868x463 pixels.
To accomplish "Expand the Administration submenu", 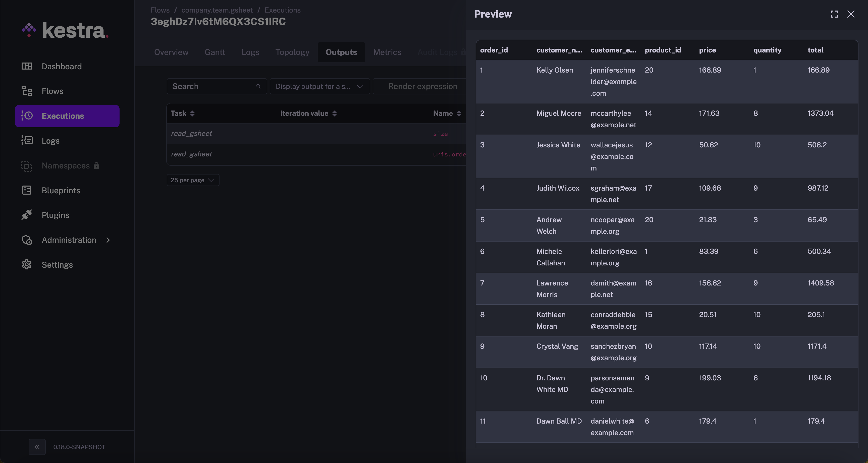I will click(x=108, y=240).
